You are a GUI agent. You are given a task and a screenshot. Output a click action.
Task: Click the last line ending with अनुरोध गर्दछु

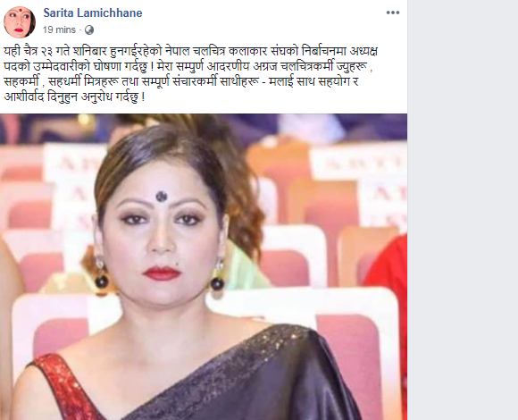coord(74,97)
